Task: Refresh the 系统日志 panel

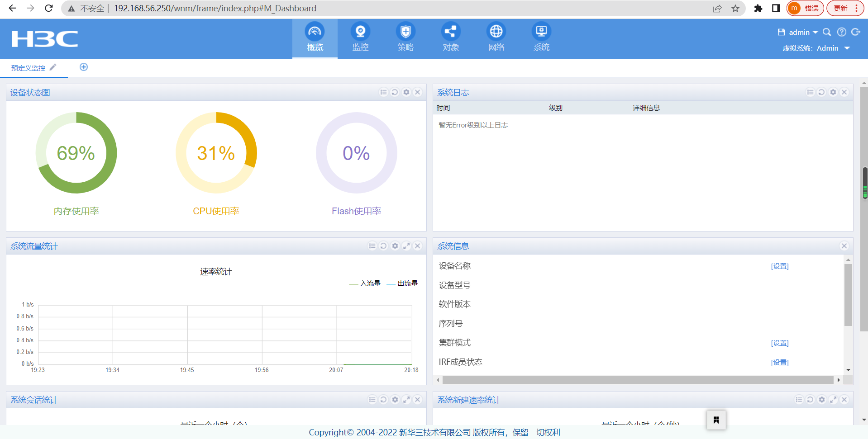Action: pos(821,92)
